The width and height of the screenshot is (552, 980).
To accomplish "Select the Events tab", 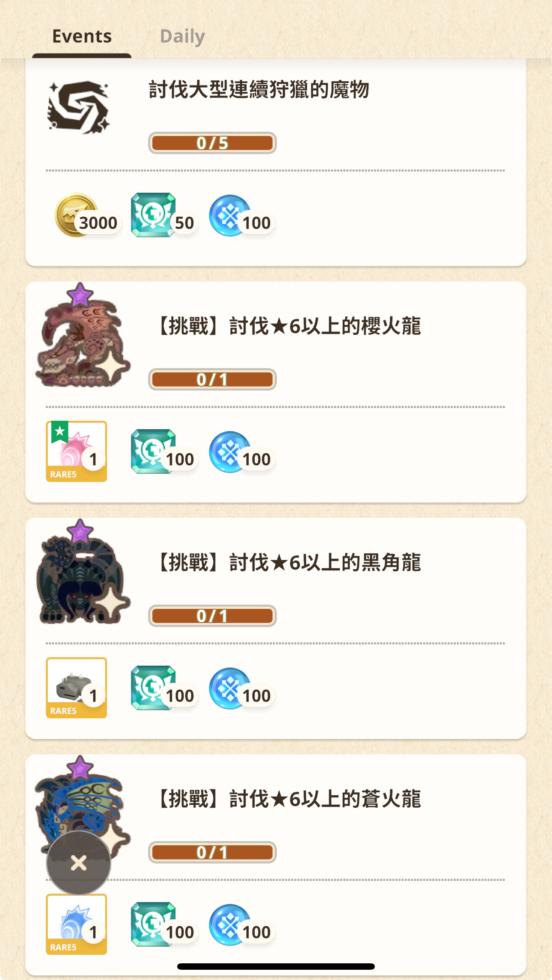I will click(x=82, y=36).
